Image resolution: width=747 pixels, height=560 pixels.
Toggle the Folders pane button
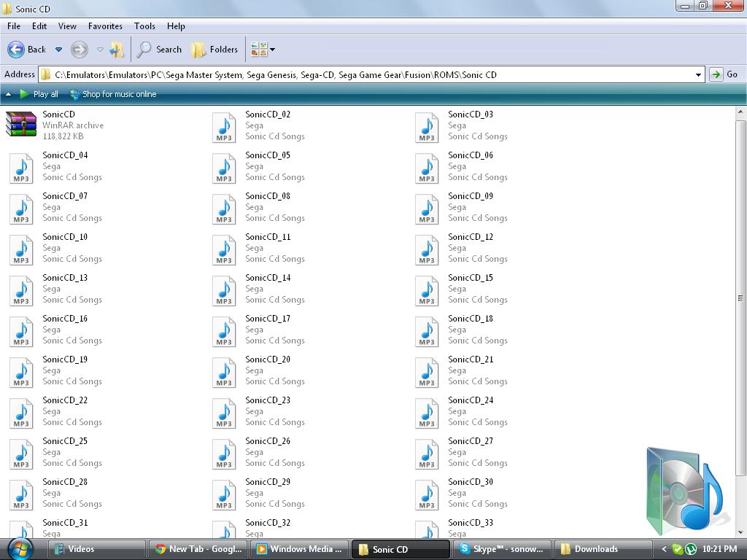(x=214, y=50)
